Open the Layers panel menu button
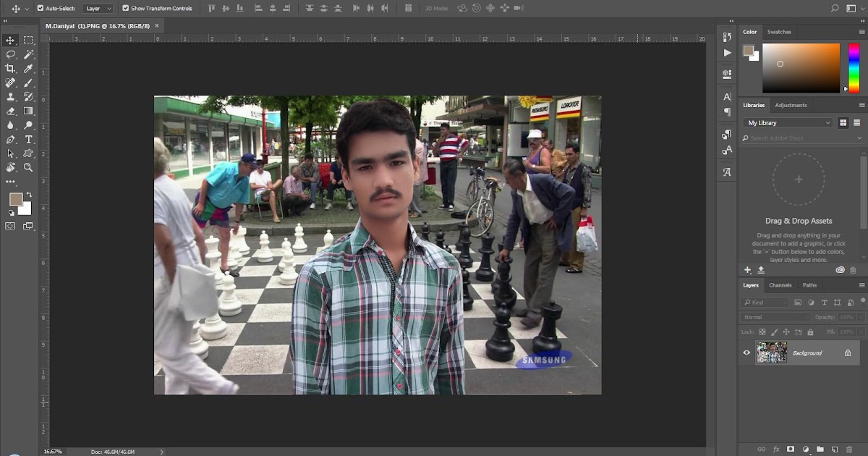The image size is (868, 456). click(x=861, y=285)
